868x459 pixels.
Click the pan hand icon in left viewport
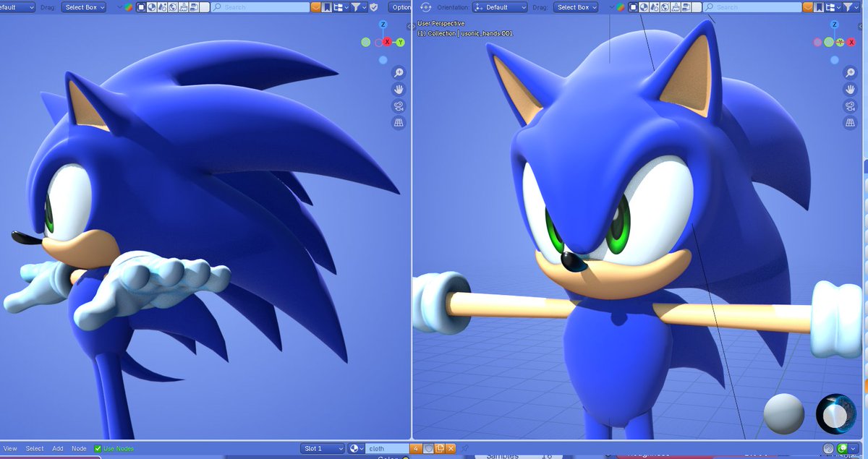tap(399, 90)
